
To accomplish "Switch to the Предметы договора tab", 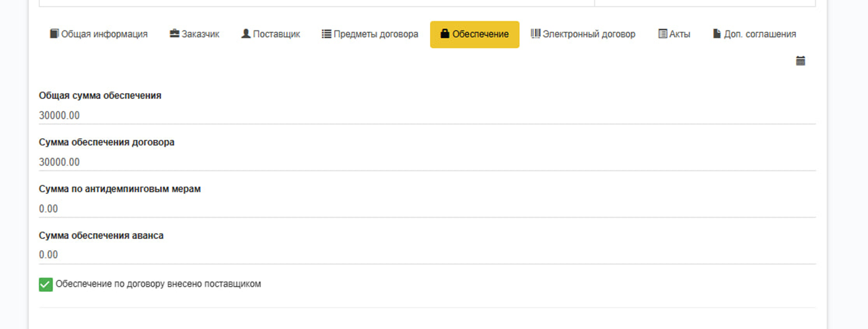I will [x=375, y=34].
